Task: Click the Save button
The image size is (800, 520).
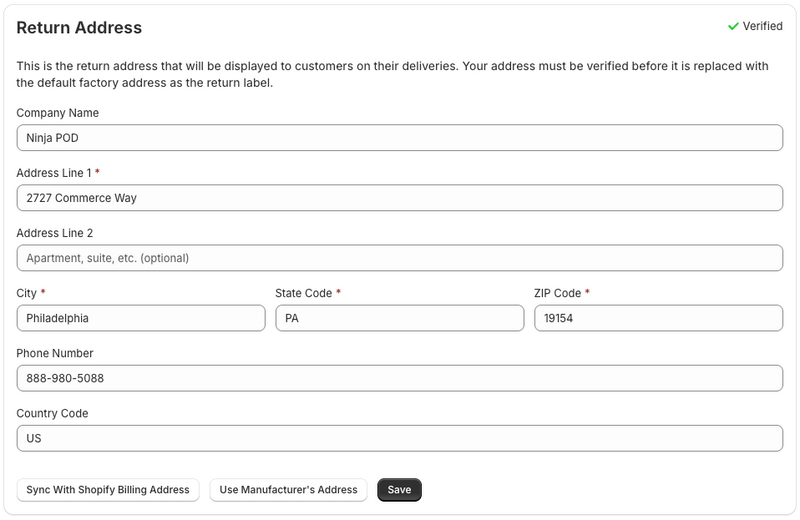Action: [x=399, y=490]
